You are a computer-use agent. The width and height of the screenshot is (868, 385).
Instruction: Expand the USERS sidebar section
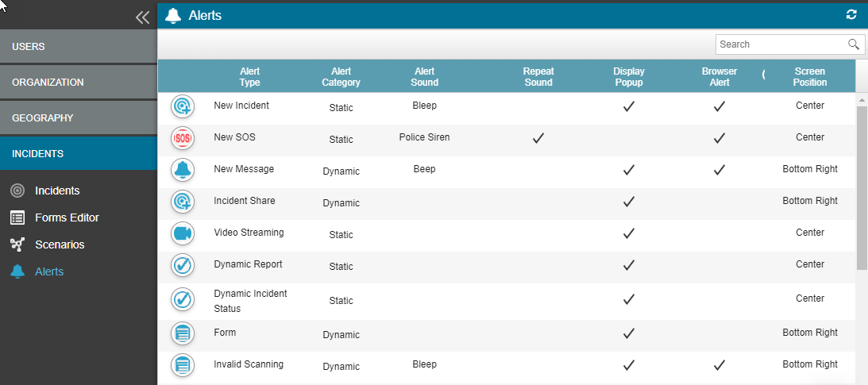click(78, 47)
